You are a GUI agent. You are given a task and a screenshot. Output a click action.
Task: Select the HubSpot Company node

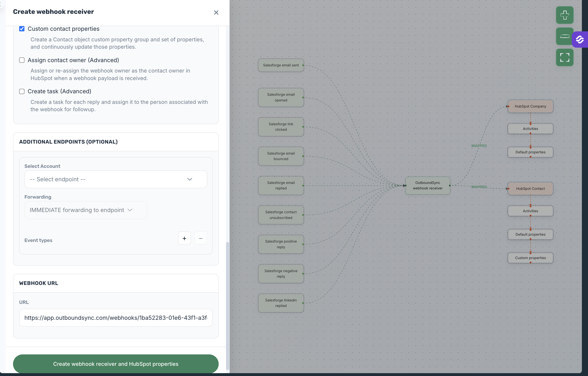click(x=530, y=106)
